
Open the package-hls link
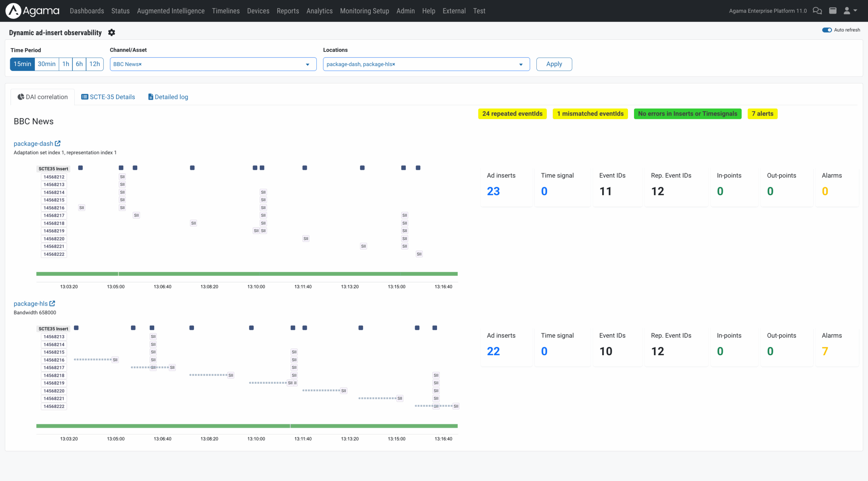[x=31, y=303]
